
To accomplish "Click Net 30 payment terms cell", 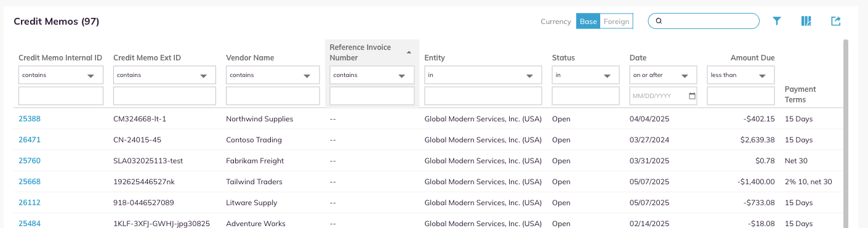I will (796, 161).
